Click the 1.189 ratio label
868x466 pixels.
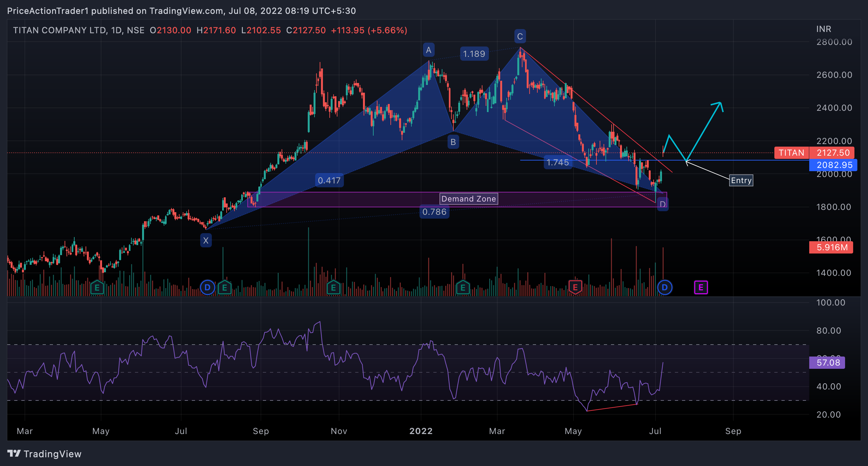[474, 54]
